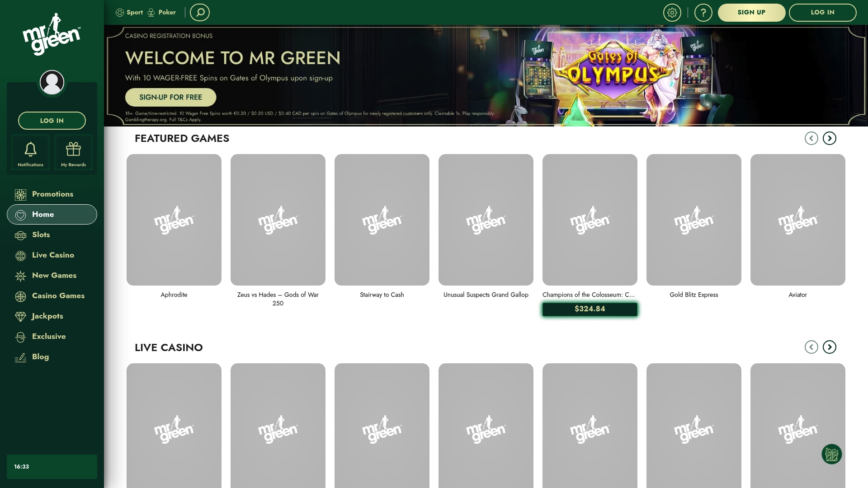Select the Live Casino sidebar icon

(x=20, y=255)
